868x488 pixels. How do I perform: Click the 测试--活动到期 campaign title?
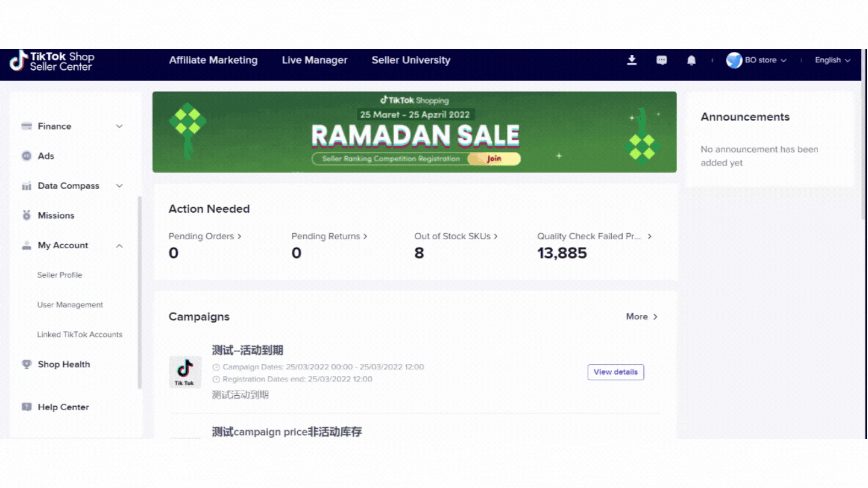click(x=247, y=351)
